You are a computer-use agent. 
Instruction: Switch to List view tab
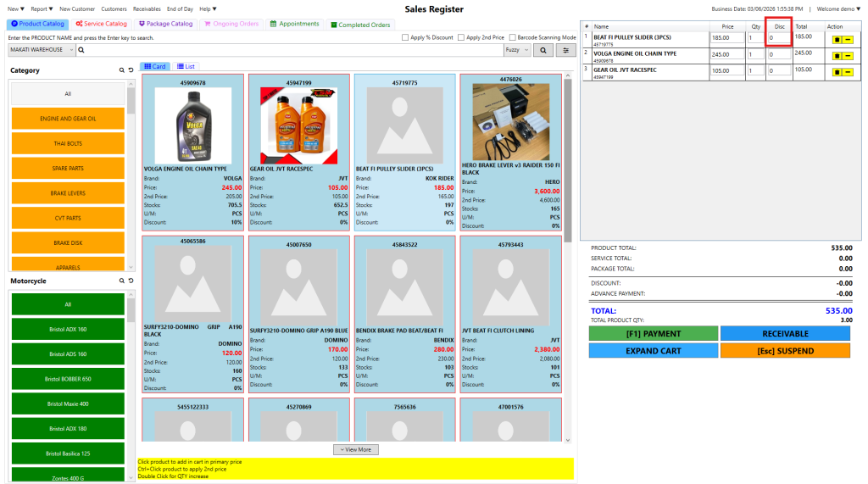click(186, 66)
